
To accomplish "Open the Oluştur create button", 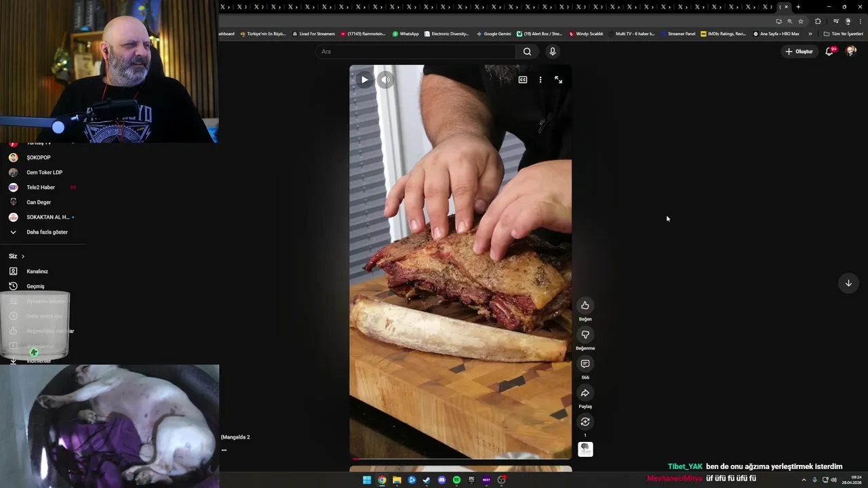I will click(x=799, y=52).
